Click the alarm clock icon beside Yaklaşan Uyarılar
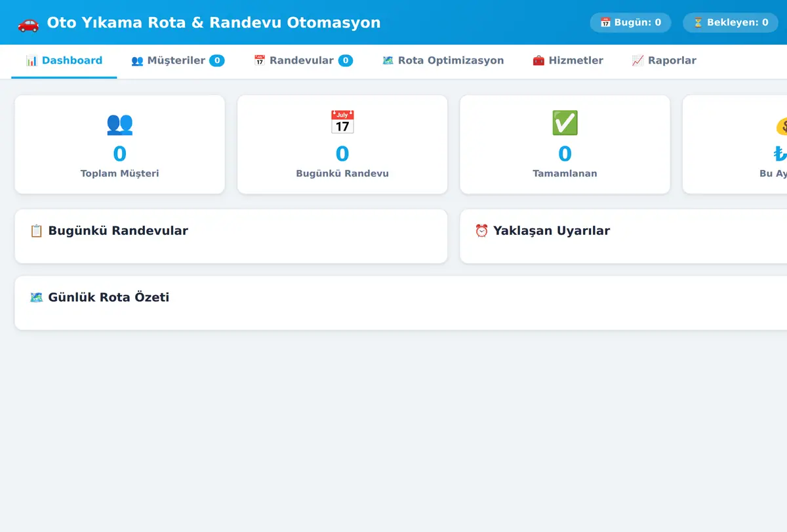Screen dimensions: 787x532 click(x=481, y=231)
